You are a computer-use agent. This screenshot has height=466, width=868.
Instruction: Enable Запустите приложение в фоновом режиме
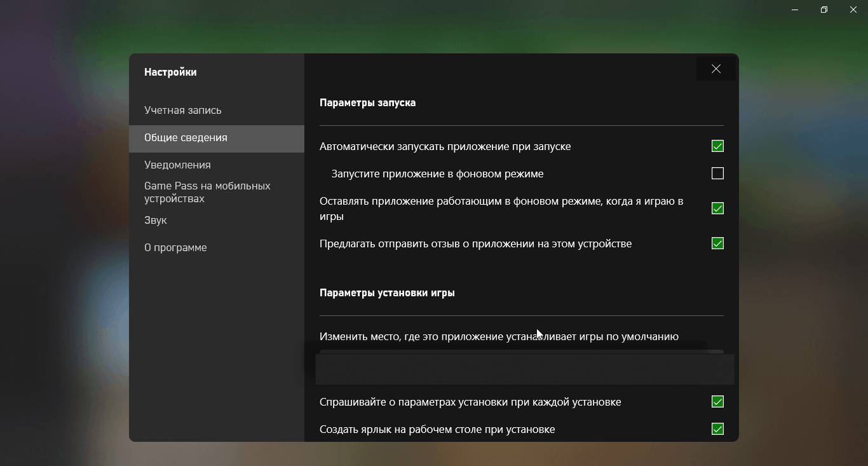(717, 174)
